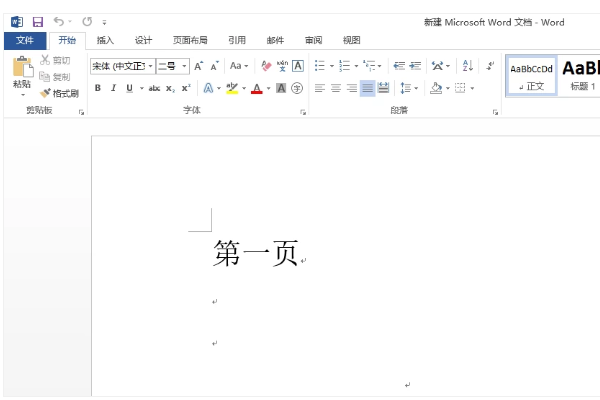
Task: Switch to the 插入 (Insert) tab
Action: tap(105, 40)
